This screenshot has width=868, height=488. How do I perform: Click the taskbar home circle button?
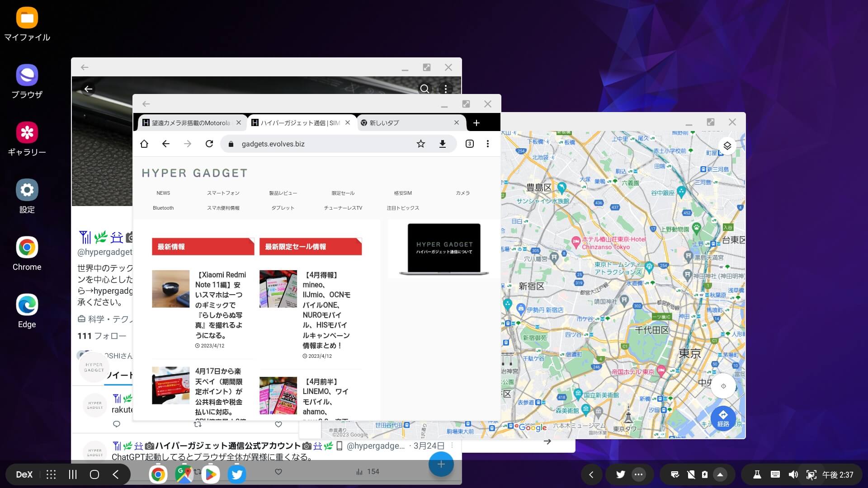pyautogui.click(x=94, y=474)
